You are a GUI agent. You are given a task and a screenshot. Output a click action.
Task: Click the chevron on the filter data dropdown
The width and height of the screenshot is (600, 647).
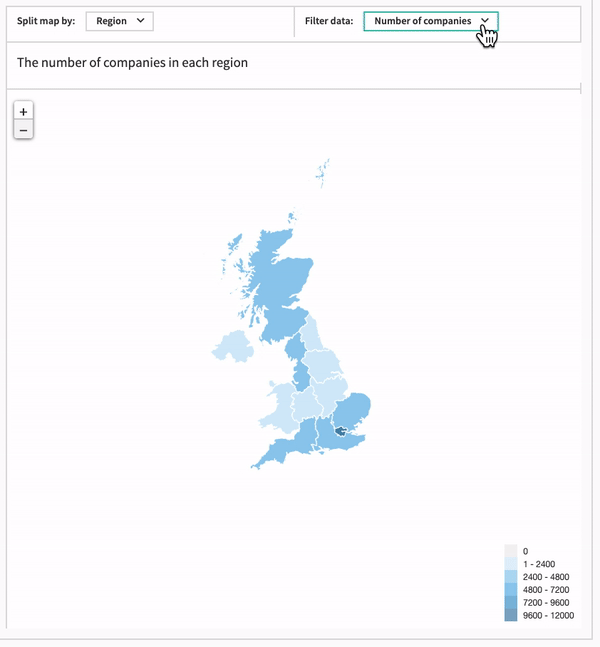485,21
